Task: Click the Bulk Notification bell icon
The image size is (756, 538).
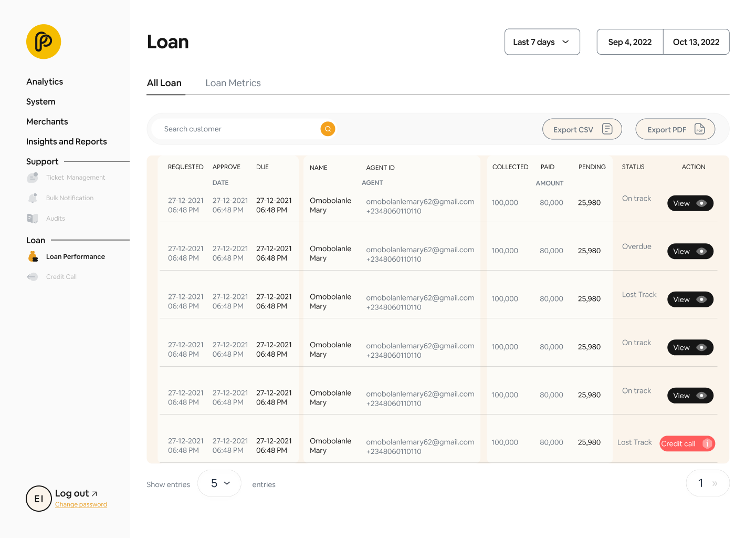Action: point(33,198)
